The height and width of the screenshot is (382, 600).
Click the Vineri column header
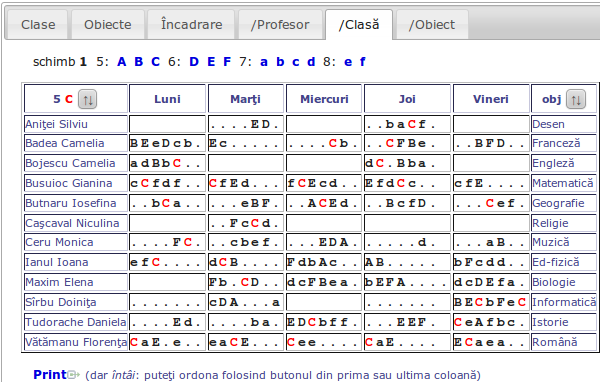pos(491,99)
